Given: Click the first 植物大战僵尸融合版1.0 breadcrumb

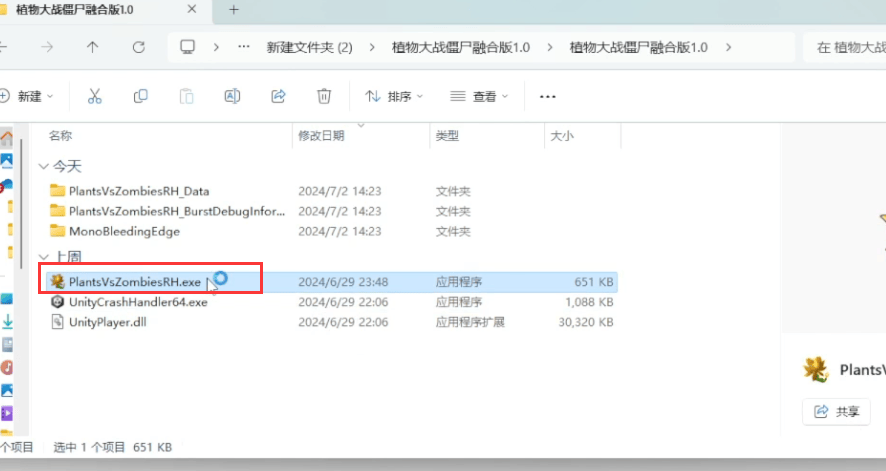Looking at the screenshot, I should [x=461, y=47].
